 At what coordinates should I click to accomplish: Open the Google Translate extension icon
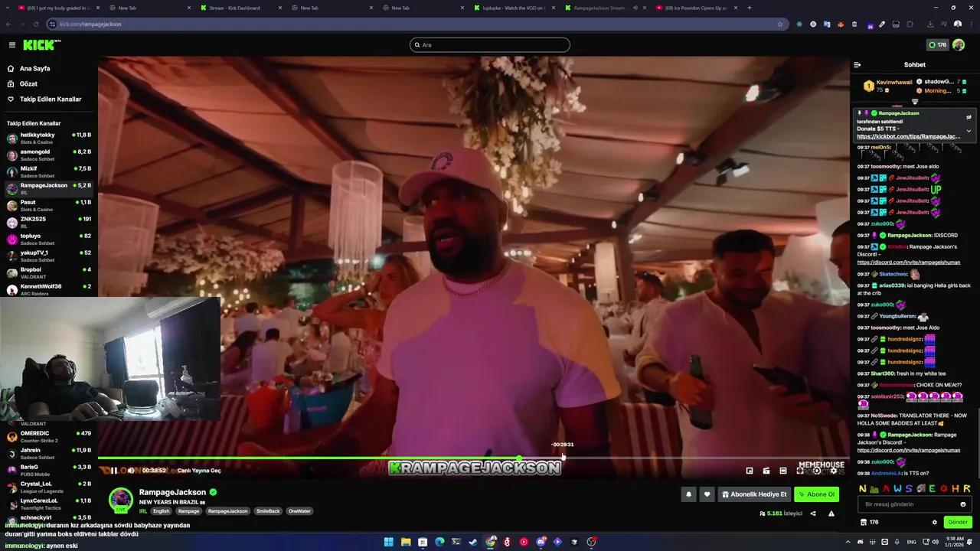pos(827,24)
